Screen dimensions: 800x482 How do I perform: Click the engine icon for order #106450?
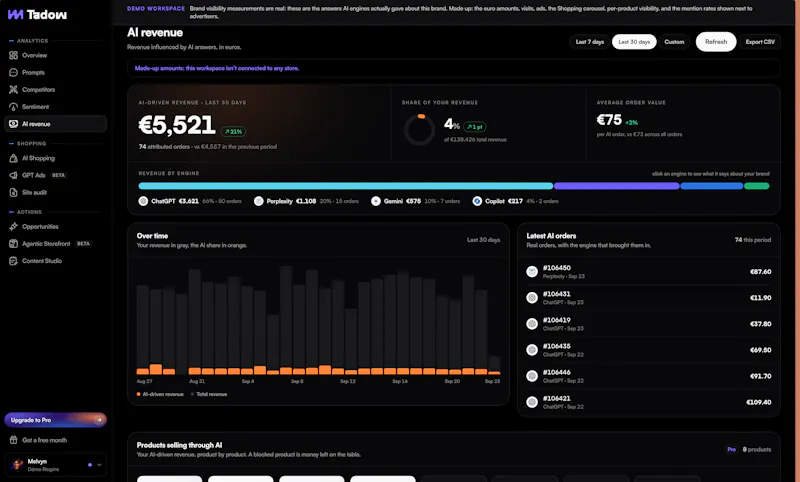click(x=532, y=271)
